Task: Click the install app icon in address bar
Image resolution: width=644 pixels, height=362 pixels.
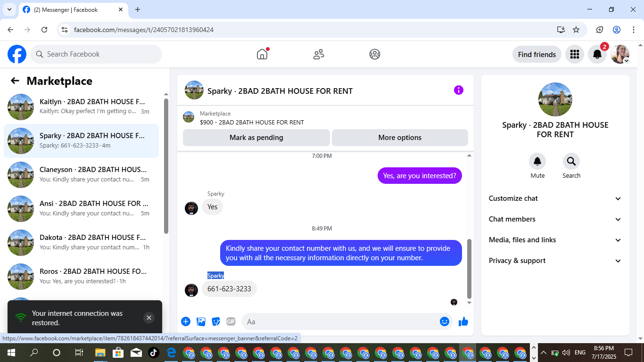Action: coord(561,30)
